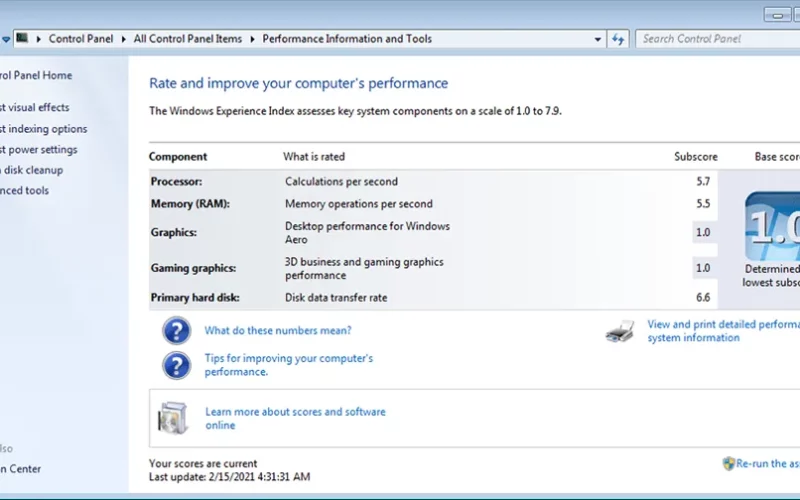Go to Control Panel in the breadcrumb
The image size is (800, 500).
tap(81, 39)
